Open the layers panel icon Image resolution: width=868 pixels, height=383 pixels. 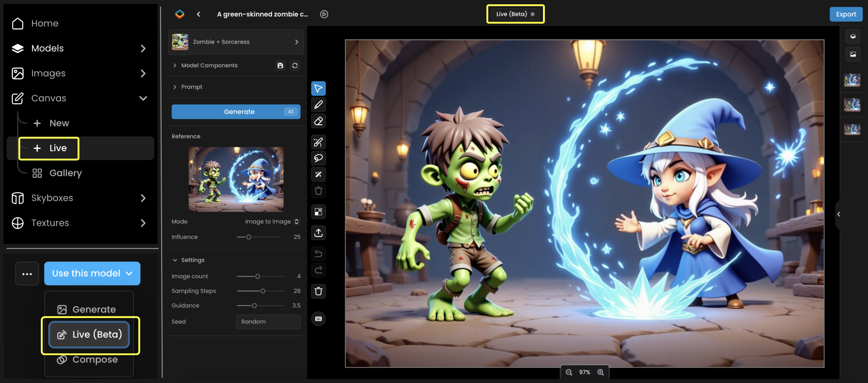click(853, 36)
